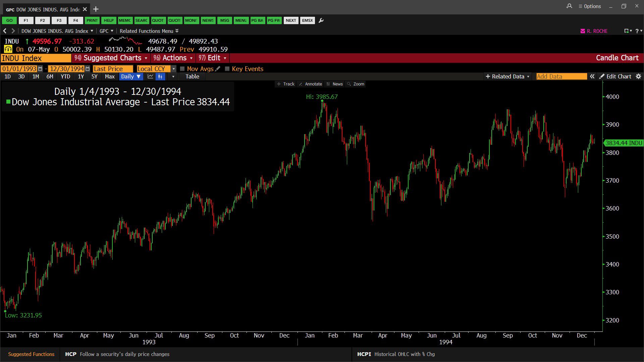
Task: Click the F3 function key
Action: tap(59, 20)
